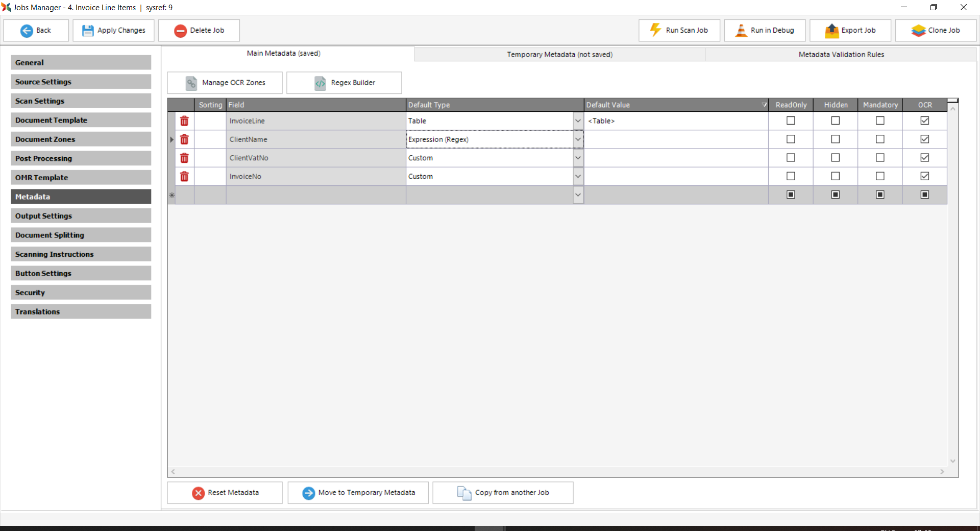
Task: Clone this job
Action: 936,31
